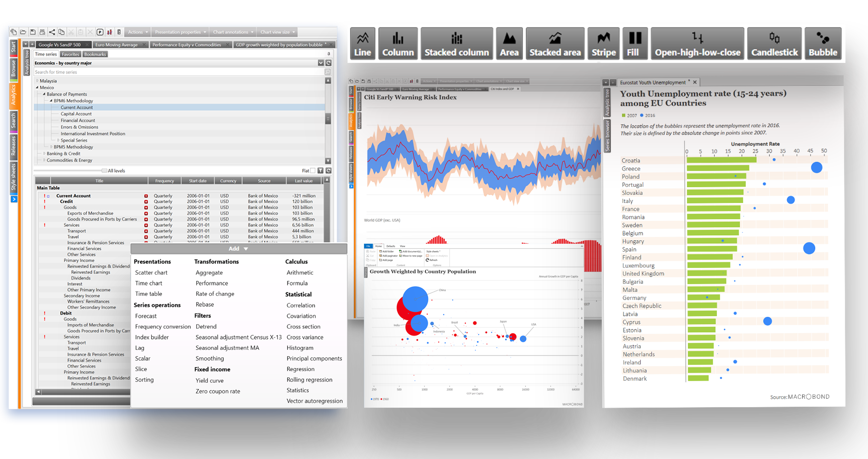Pick the Stacked area chart type
Screen dimensions: 868x459
point(555,44)
